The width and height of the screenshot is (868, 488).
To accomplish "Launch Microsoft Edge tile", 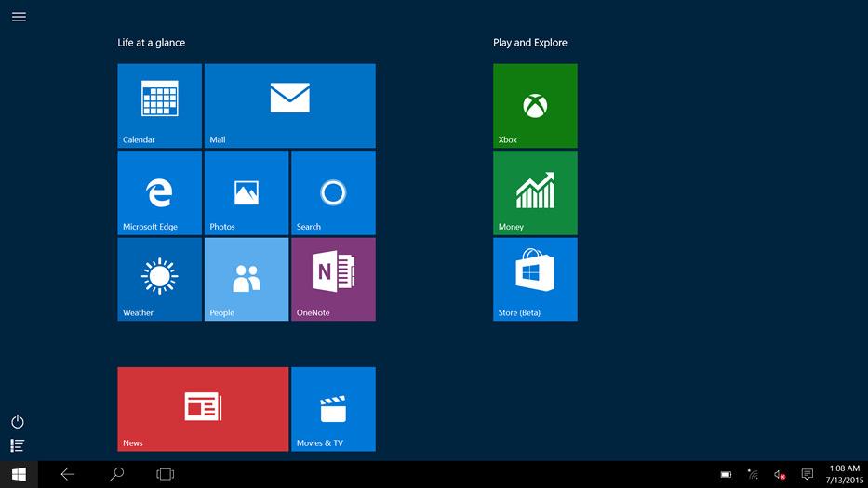I will [x=159, y=192].
